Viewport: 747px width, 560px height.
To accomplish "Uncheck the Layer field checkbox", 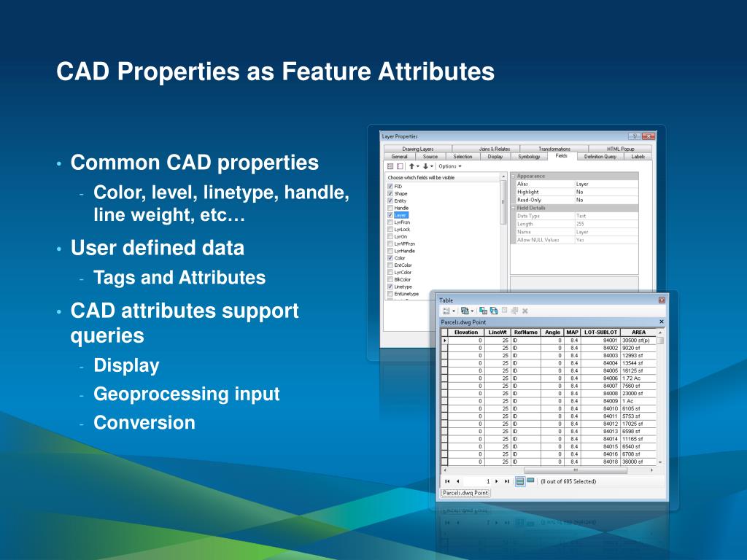I will (x=390, y=215).
